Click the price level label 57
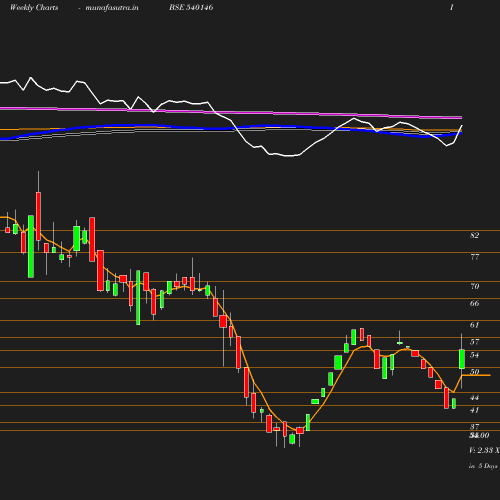This screenshot has width=500, height=500. (x=475, y=342)
